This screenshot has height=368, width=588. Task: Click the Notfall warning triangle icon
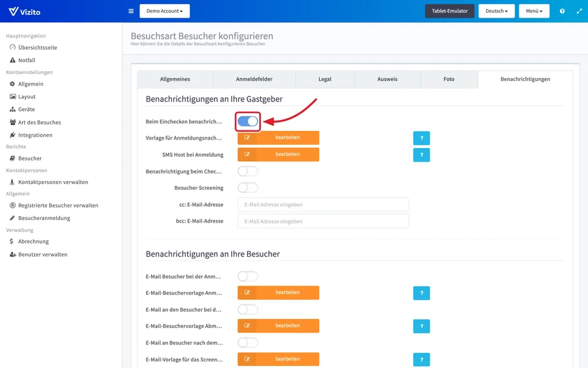pos(12,60)
